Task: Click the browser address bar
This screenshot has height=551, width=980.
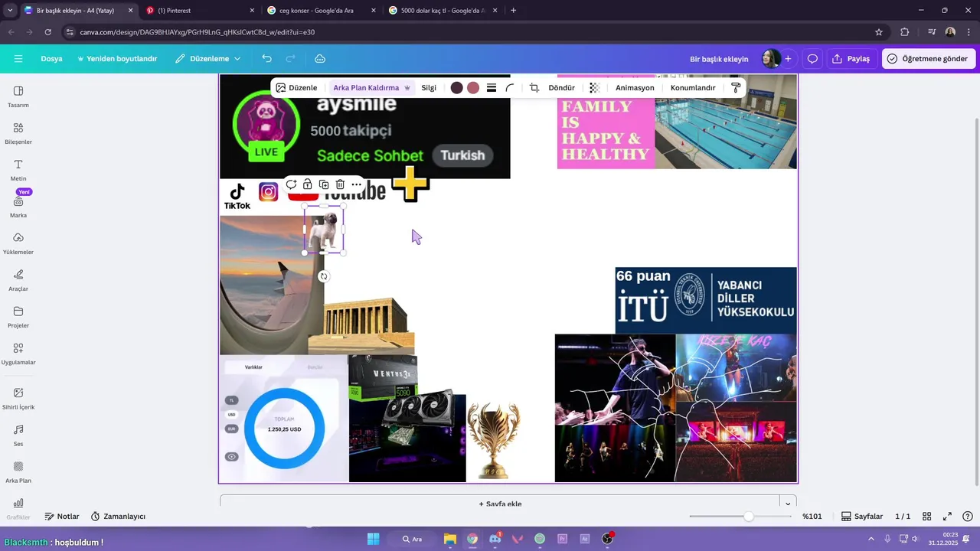Action: (467, 32)
